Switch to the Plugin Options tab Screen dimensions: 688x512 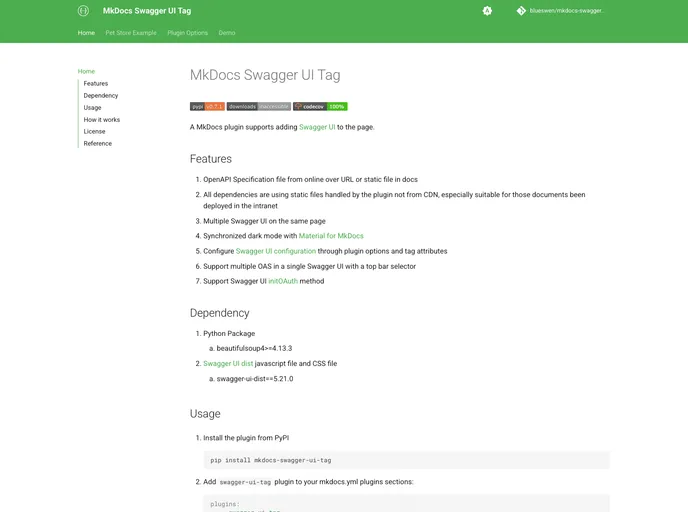(x=187, y=33)
